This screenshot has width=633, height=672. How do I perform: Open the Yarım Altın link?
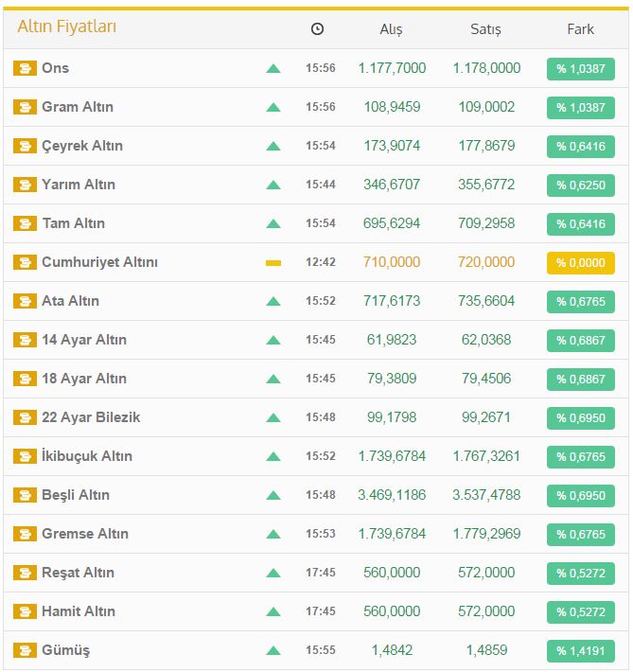pyautogui.click(x=79, y=185)
